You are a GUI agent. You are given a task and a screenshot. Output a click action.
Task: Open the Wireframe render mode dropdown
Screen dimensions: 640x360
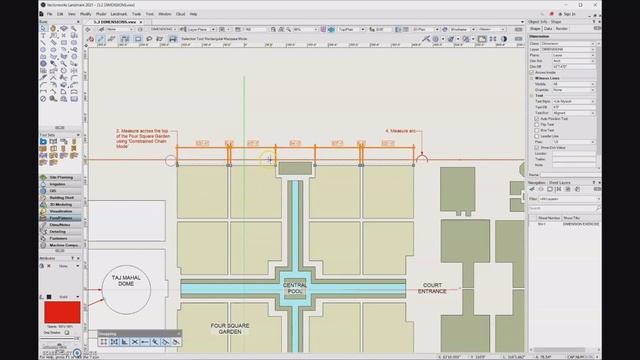coord(462,29)
